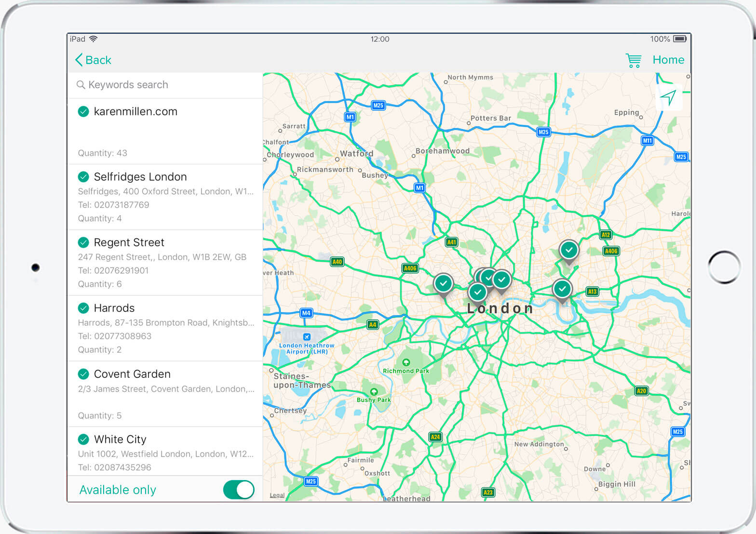756x534 pixels.
Task: Open Regent Street store entry
Action: point(165,263)
